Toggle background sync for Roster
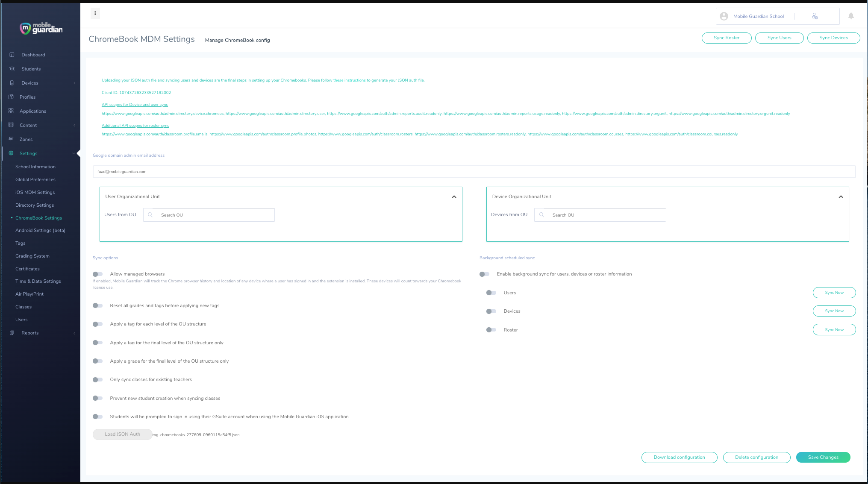The height and width of the screenshot is (484, 868). [x=491, y=330]
